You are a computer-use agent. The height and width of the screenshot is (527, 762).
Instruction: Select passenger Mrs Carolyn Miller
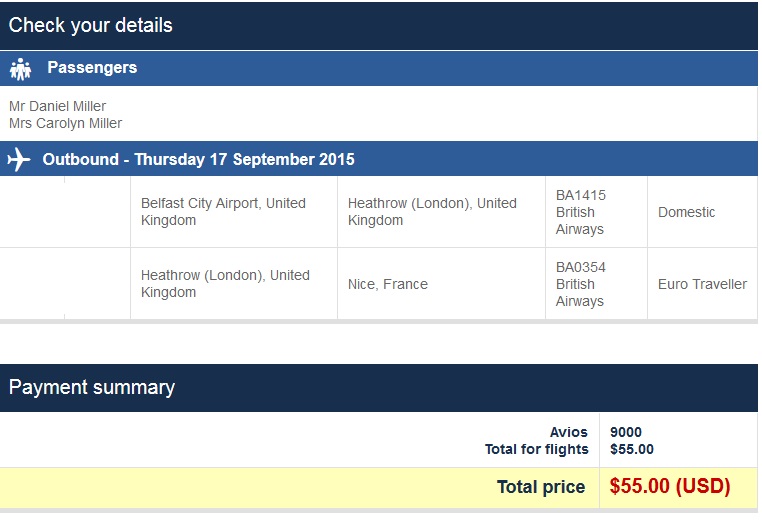[65, 123]
